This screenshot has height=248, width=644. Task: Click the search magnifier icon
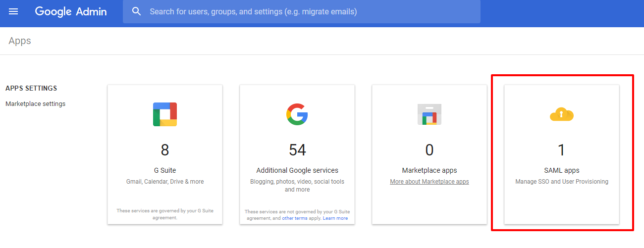pos(137,11)
